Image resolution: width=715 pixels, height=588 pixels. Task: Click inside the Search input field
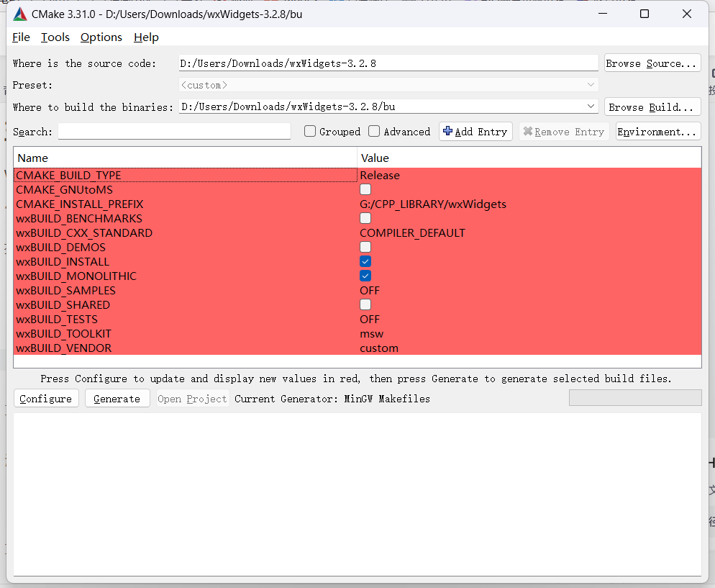click(173, 131)
